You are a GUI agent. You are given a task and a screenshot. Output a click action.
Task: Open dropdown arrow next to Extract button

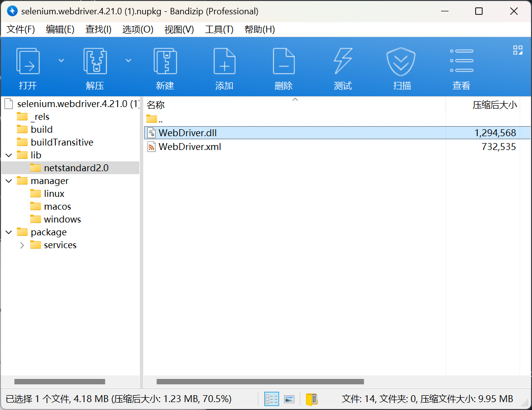(x=128, y=61)
